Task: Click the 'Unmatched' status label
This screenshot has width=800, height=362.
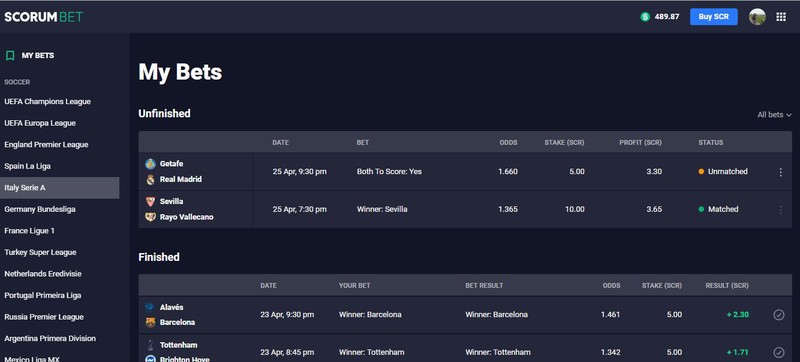Action: [728, 172]
